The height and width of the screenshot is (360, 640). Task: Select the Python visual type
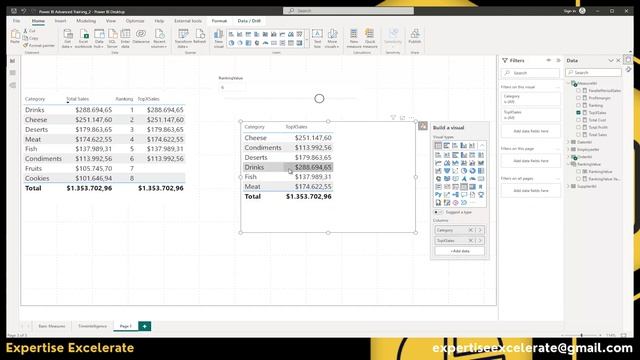[438, 195]
